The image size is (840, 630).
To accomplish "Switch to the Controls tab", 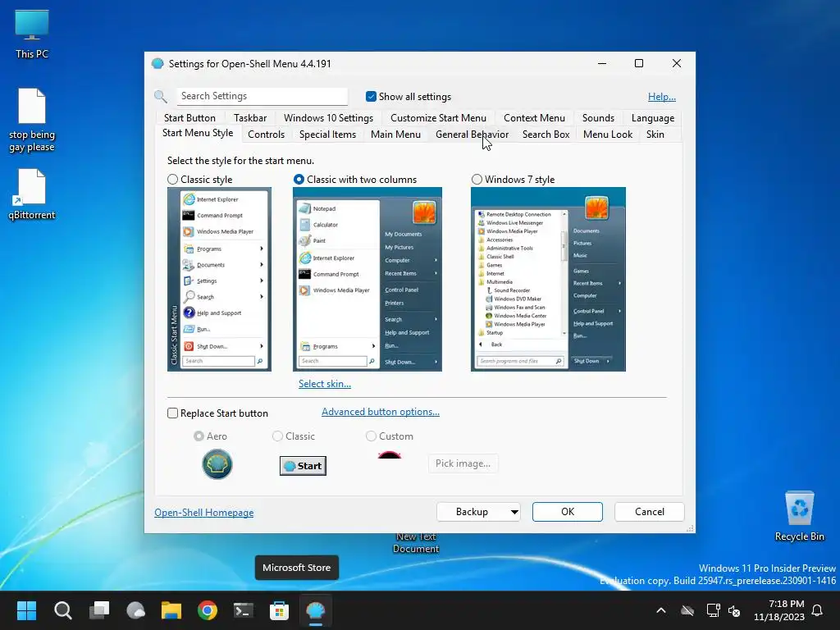I will pyautogui.click(x=267, y=135).
